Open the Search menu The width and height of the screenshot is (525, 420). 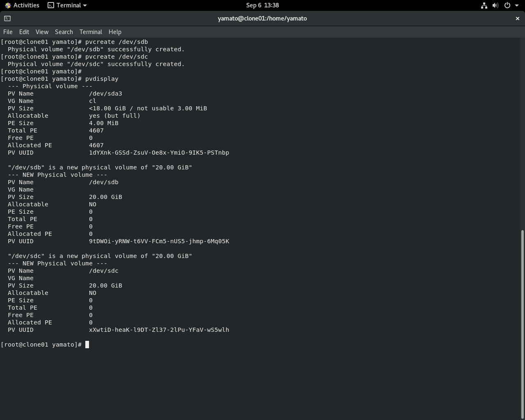coord(64,32)
